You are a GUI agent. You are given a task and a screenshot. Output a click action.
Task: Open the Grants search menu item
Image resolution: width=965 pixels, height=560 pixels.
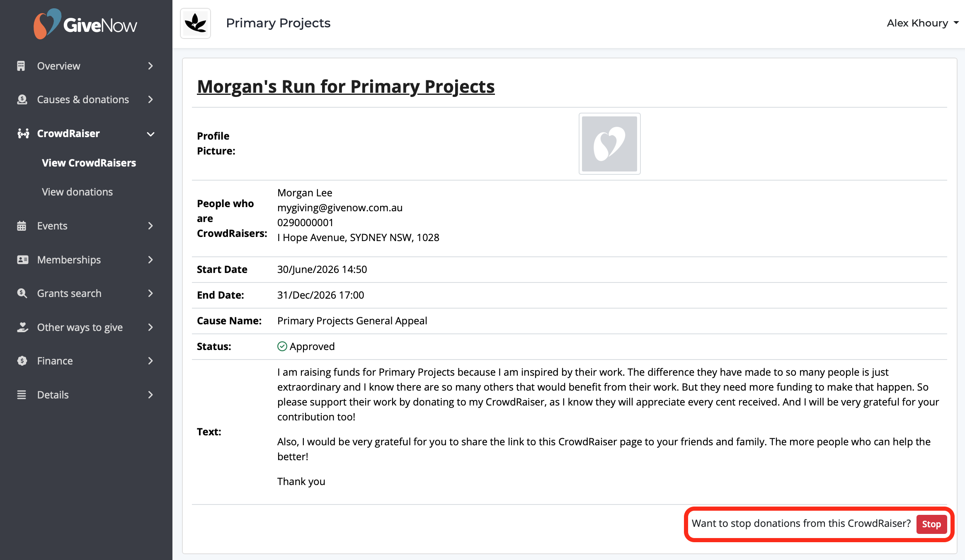coord(86,293)
